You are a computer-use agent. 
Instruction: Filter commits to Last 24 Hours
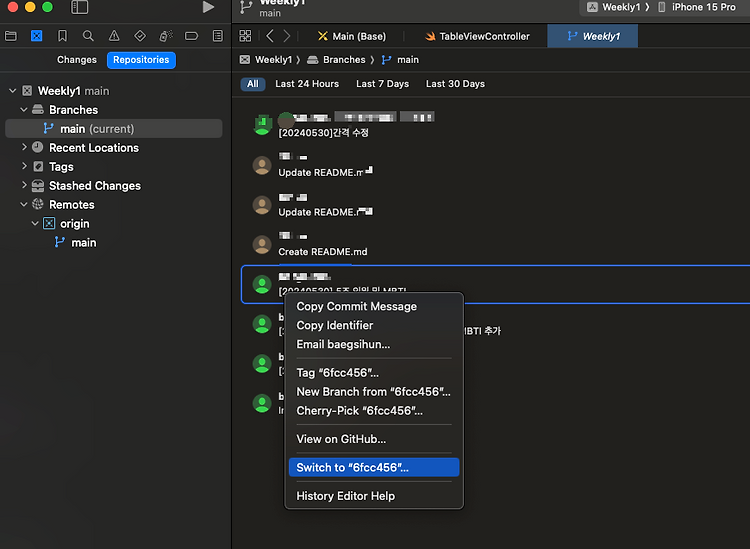coord(307,84)
